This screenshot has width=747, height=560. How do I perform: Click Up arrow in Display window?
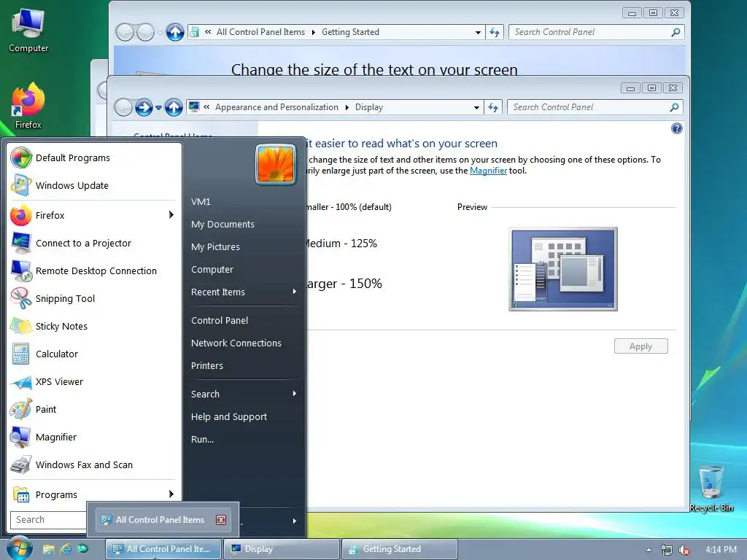(174, 108)
